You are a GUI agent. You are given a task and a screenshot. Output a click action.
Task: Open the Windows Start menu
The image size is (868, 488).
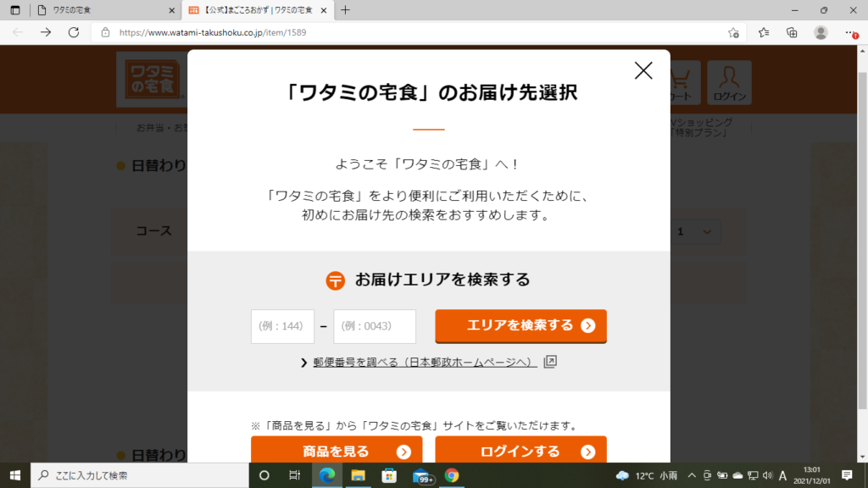(x=15, y=475)
